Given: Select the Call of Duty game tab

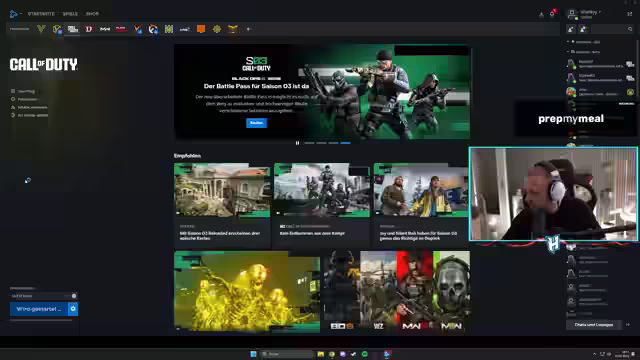Looking at the screenshot, I should pos(73,29).
